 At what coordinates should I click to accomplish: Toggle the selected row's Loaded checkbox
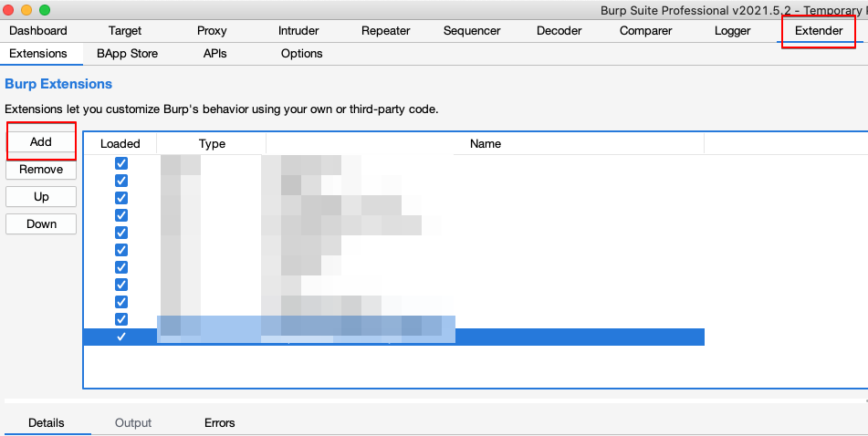[x=121, y=337]
